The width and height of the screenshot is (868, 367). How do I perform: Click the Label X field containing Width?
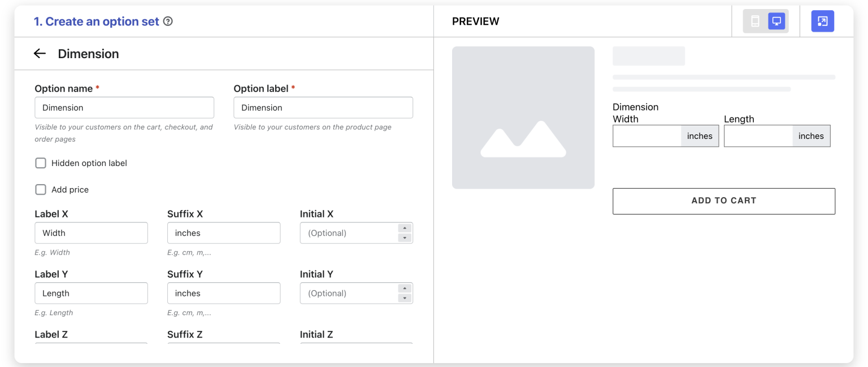pos(91,233)
